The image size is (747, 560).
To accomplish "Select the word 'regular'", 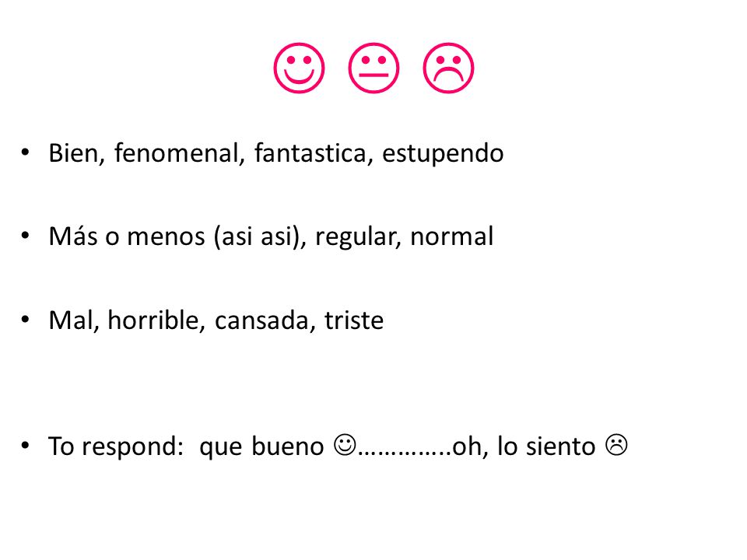I will click(x=355, y=236).
